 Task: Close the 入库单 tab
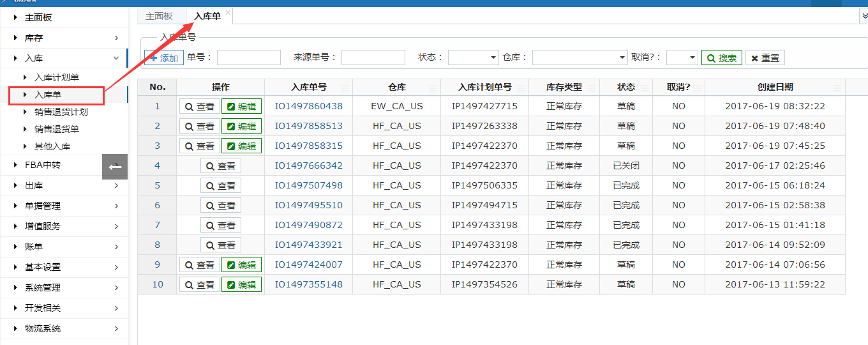click(228, 12)
